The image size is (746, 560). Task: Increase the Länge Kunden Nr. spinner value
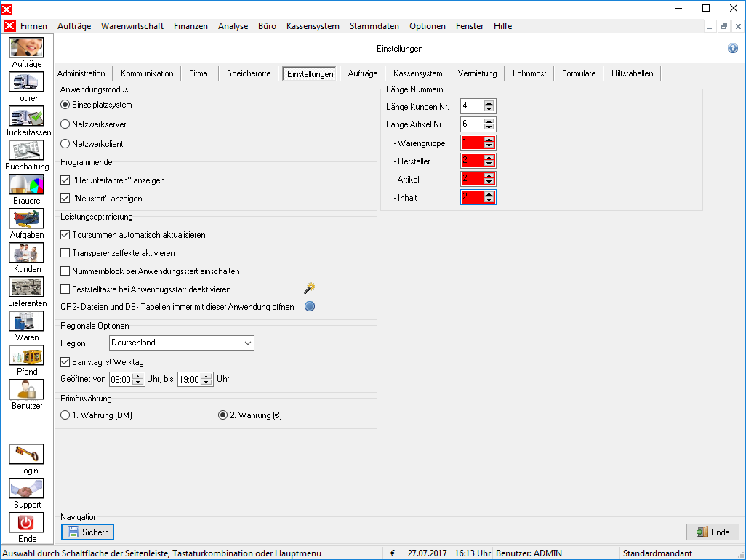489,103
